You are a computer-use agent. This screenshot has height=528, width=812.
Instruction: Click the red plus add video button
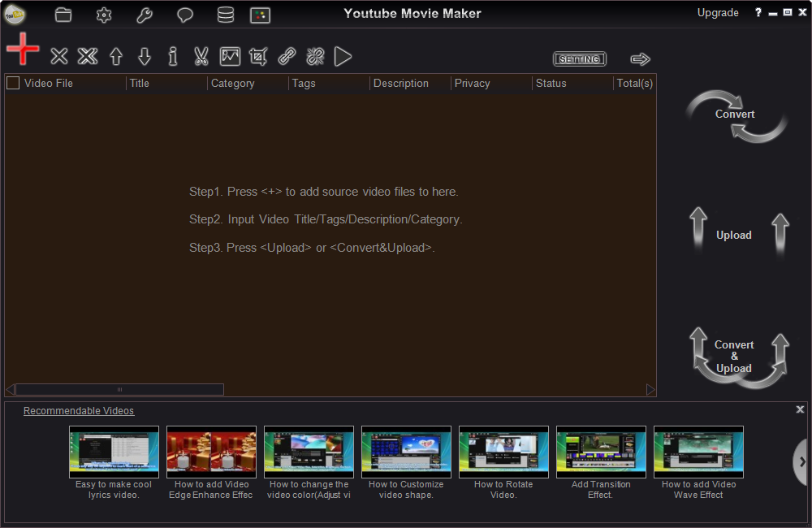pyautogui.click(x=23, y=50)
